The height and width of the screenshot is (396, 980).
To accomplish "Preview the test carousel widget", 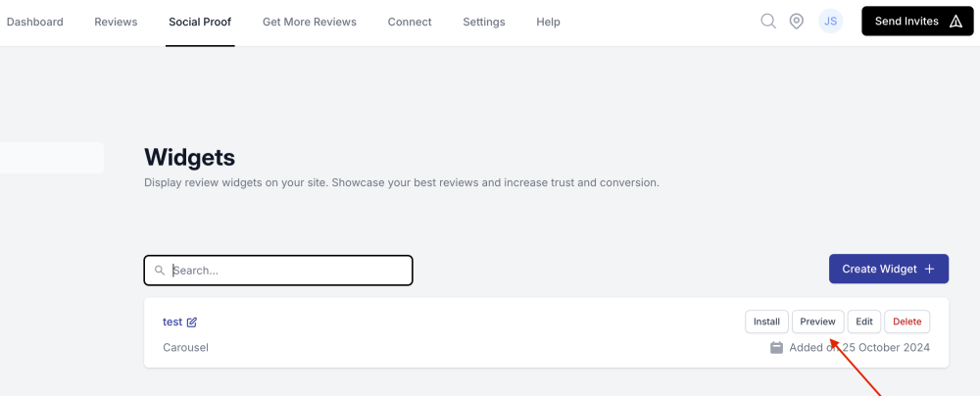I will click(x=817, y=322).
